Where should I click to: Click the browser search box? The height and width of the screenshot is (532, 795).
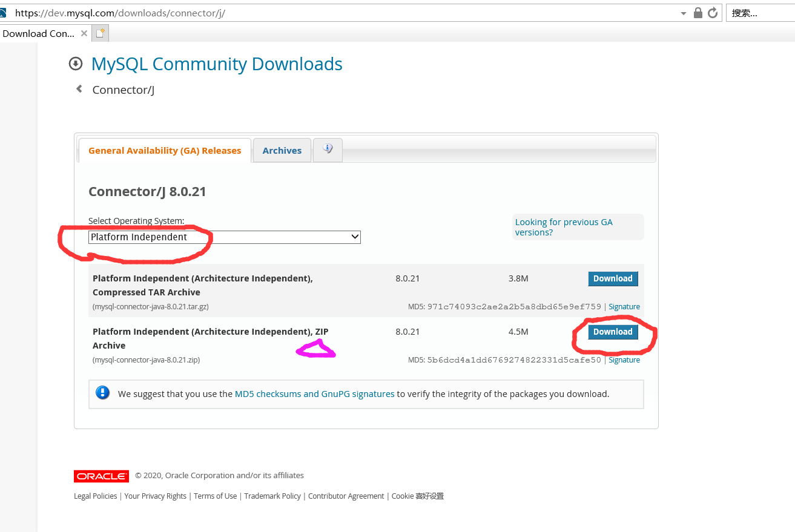pos(760,13)
